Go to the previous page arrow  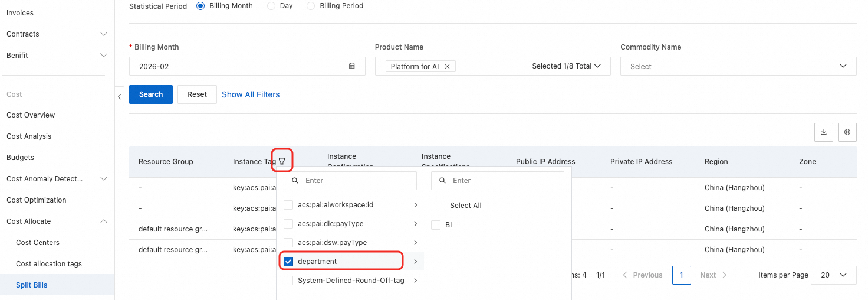(x=626, y=275)
